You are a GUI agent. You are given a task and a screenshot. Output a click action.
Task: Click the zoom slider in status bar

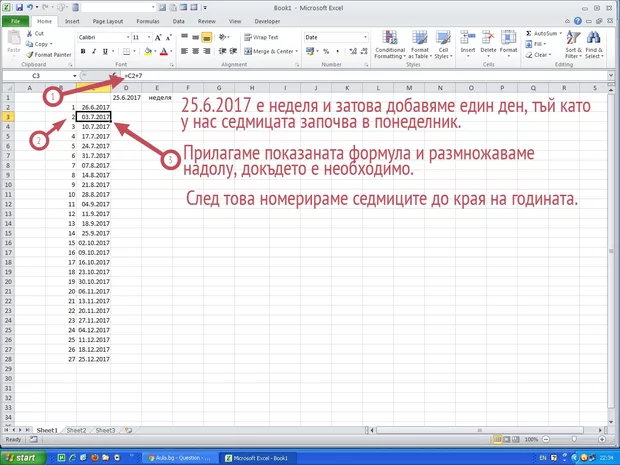(x=574, y=439)
